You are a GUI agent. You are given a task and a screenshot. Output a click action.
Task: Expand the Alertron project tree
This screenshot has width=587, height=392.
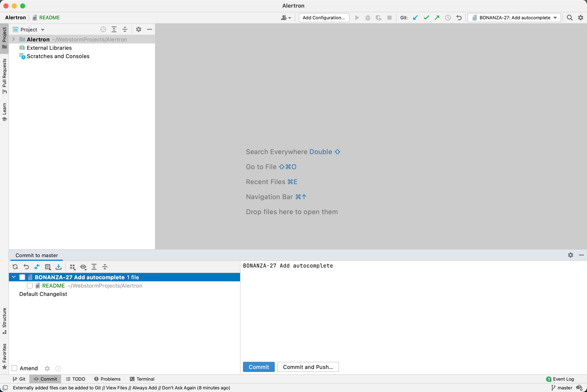13,39
